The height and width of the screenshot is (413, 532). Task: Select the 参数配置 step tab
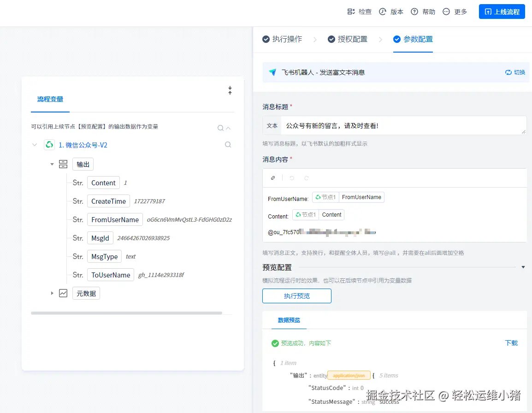tap(413, 39)
